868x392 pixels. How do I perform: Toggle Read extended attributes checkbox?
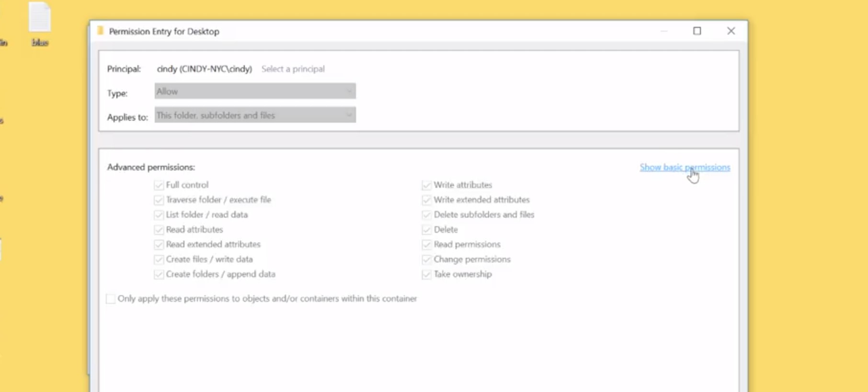[159, 244]
